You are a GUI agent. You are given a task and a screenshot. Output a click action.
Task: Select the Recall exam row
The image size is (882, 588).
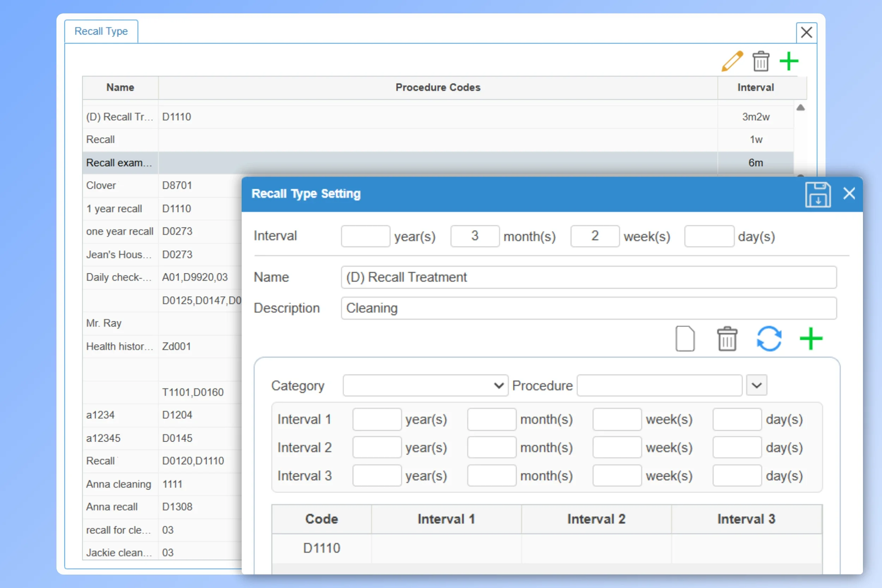coord(119,163)
